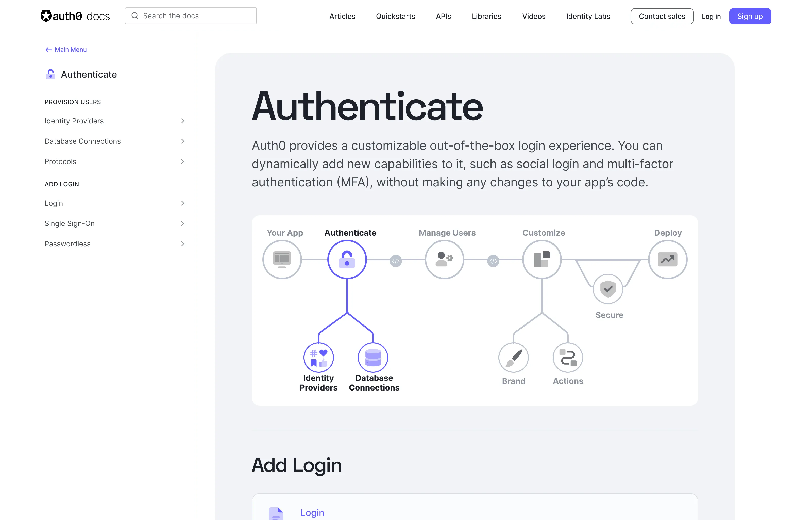Screen dimensions: 812x520
Task: Select the Secure shield icon
Action: (608, 289)
